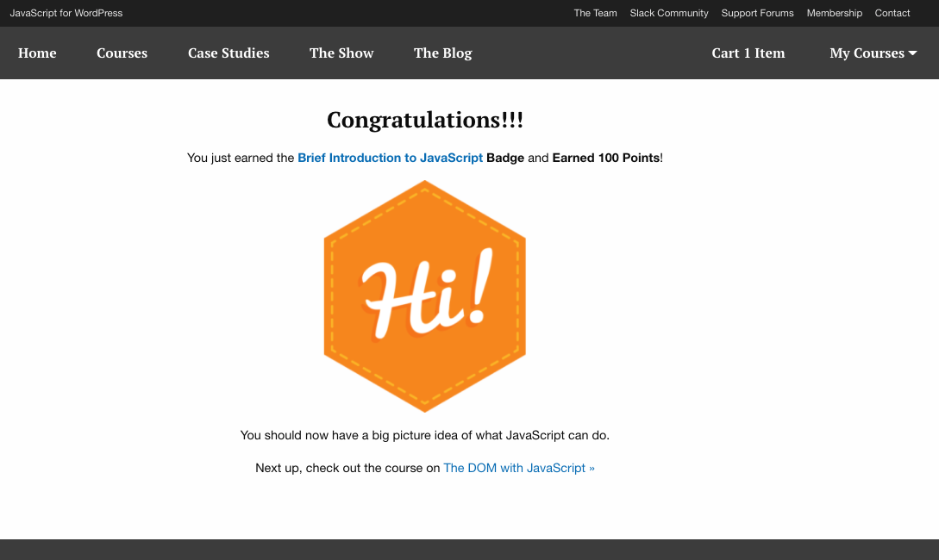
Task: Start The DOM with JavaScript course
Action: [518, 468]
